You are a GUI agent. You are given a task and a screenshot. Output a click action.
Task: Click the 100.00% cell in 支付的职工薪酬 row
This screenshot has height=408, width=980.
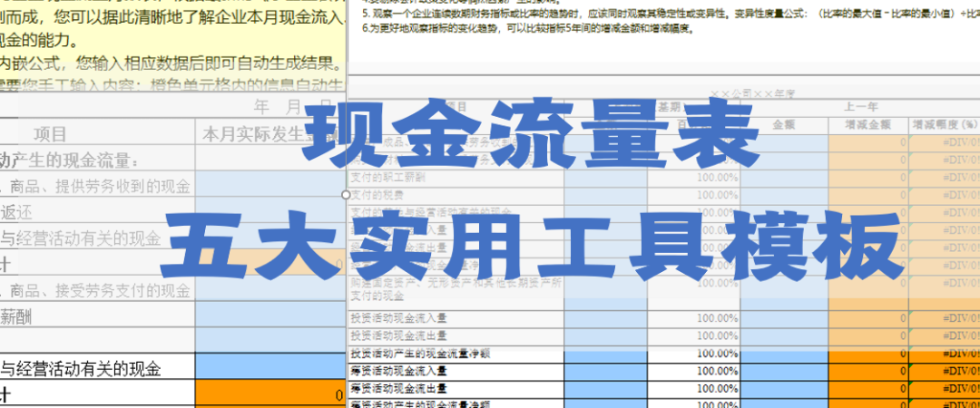(x=694, y=178)
